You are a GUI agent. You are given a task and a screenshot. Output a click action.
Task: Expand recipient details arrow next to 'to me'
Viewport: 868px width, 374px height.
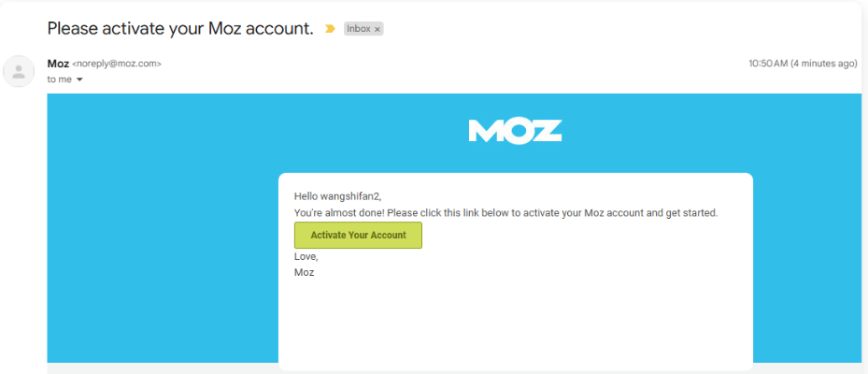coord(79,79)
